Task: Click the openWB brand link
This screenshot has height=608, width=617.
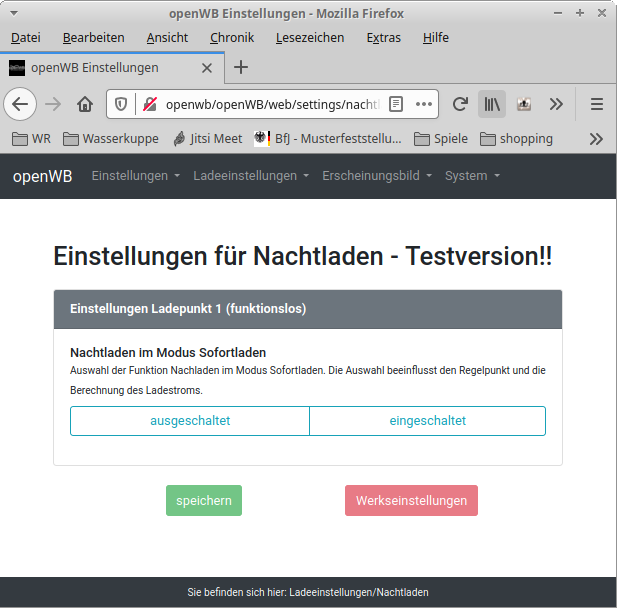Action: [x=42, y=176]
